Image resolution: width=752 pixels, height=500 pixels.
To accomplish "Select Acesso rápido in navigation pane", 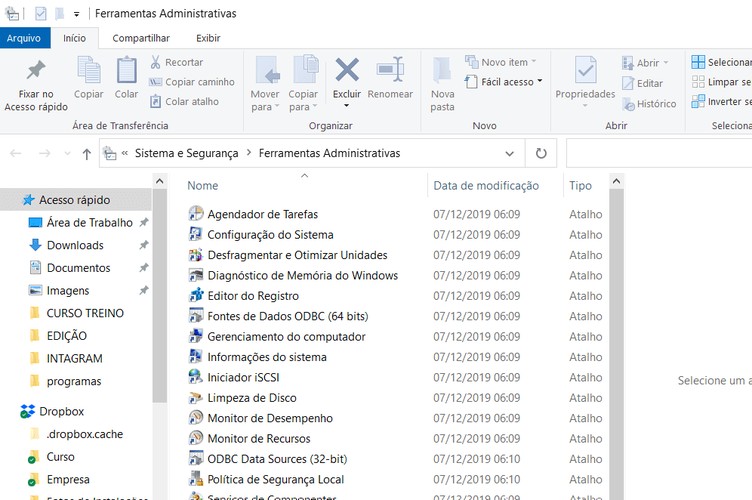I will pos(76,200).
